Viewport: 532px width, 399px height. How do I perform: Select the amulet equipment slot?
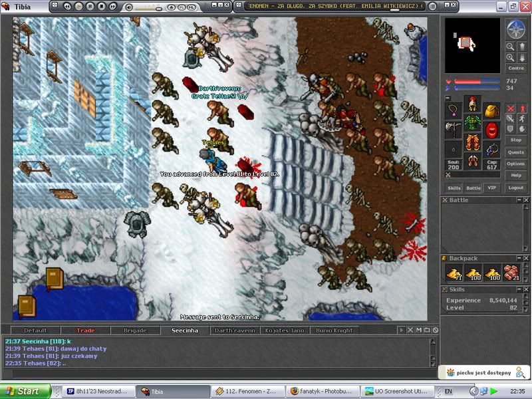454,110
